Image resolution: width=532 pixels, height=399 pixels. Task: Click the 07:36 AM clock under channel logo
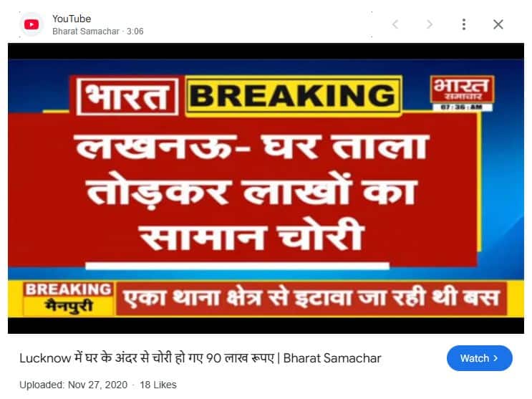(463, 107)
